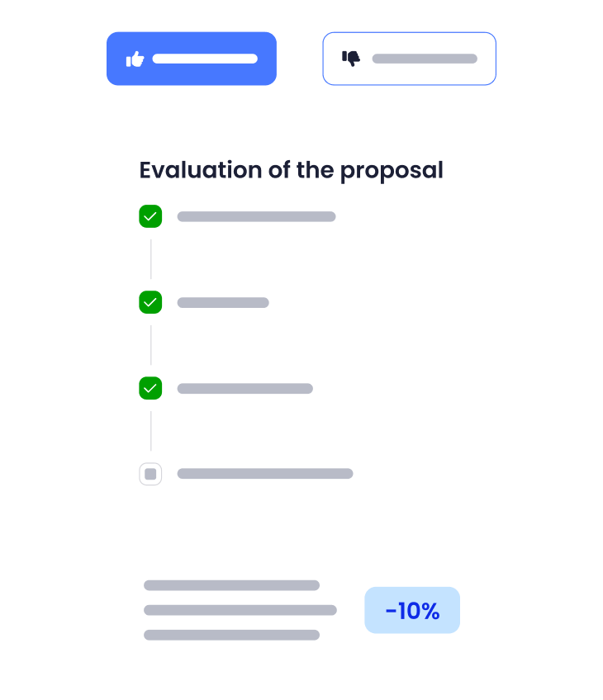Check the unchecked gray checkbox
Viewport: 603px width, 700px height.
click(x=150, y=474)
